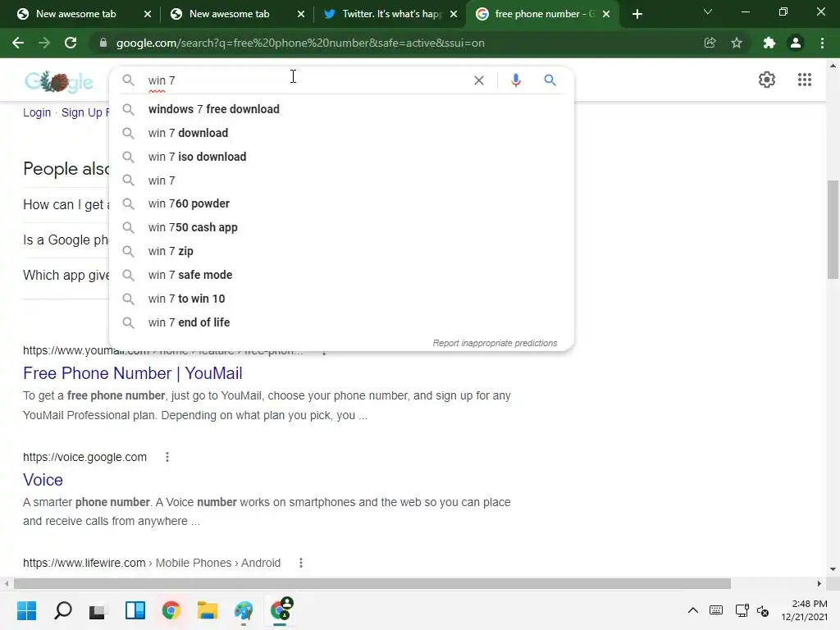Open Free Phone Number | YouMail result
Image resolution: width=840 pixels, height=630 pixels.
point(133,373)
